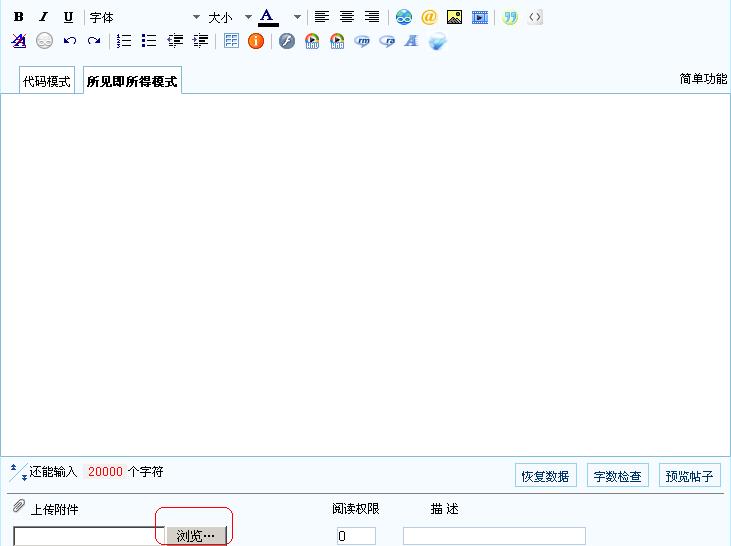This screenshot has height=546, width=731.
Task: Insert WMA audio file
Action: click(x=337, y=41)
